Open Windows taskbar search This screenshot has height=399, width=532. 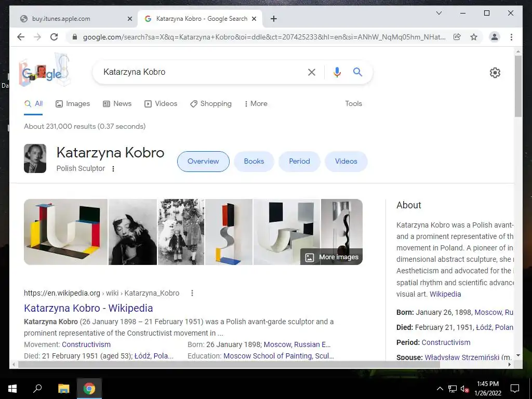[x=37, y=389]
